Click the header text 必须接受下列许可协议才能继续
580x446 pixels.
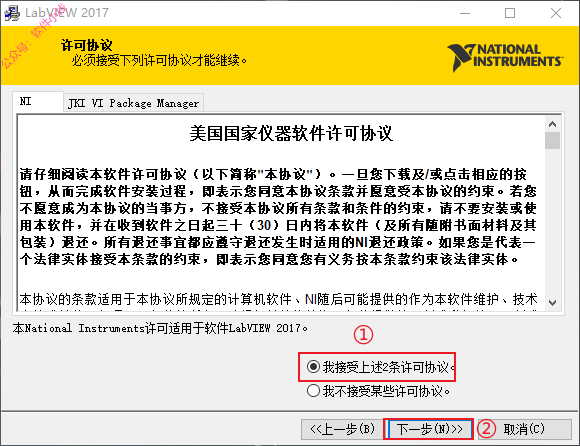(x=159, y=60)
